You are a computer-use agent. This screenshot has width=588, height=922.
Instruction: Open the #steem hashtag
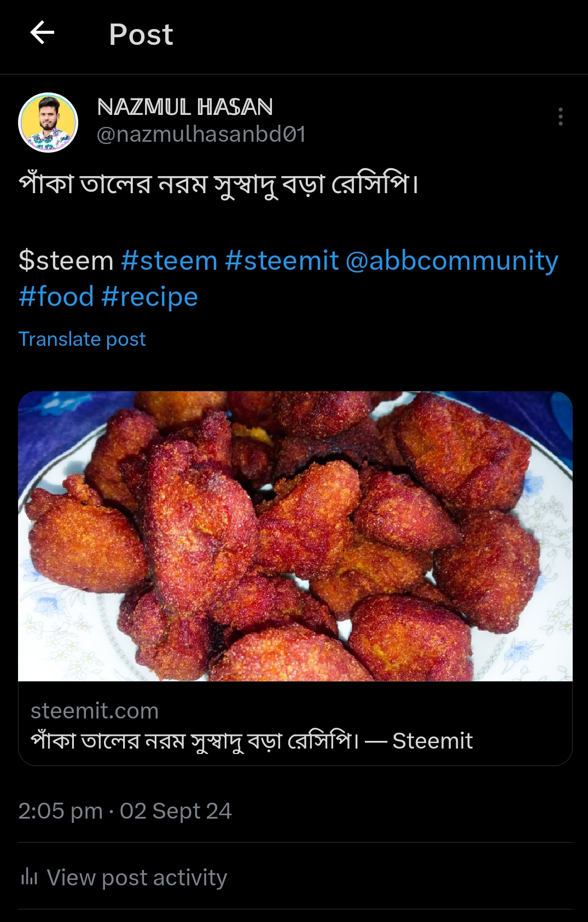click(169, 260)
